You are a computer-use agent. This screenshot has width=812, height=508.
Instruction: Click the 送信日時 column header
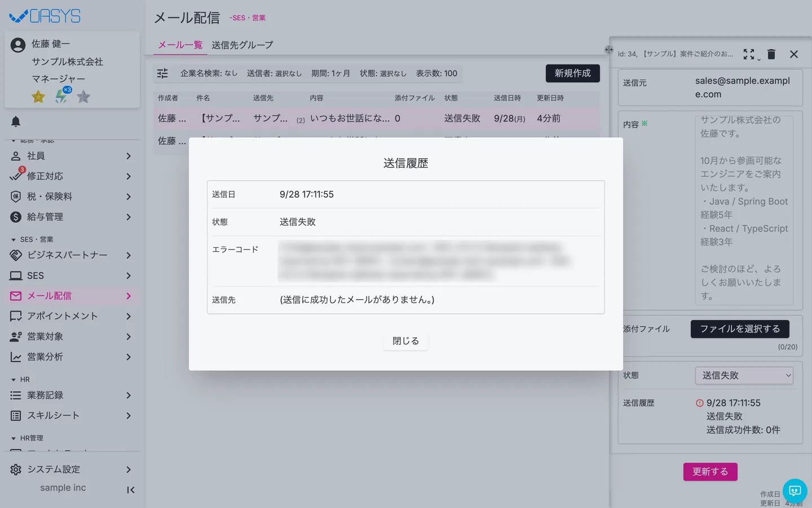pos(507,98)
